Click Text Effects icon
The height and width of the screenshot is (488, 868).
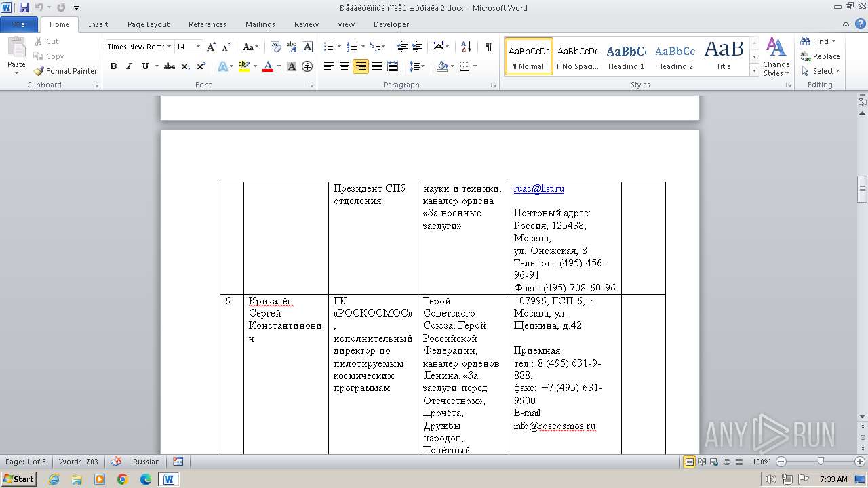222,66
